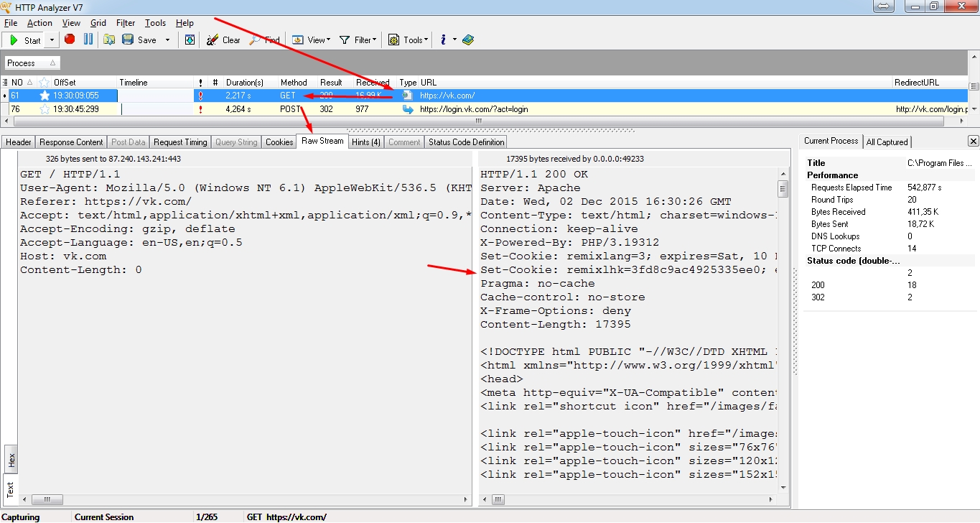The image size is (980, 523).
Task: Select the Raw Stream tab
Action: click(x=322, y=141)
